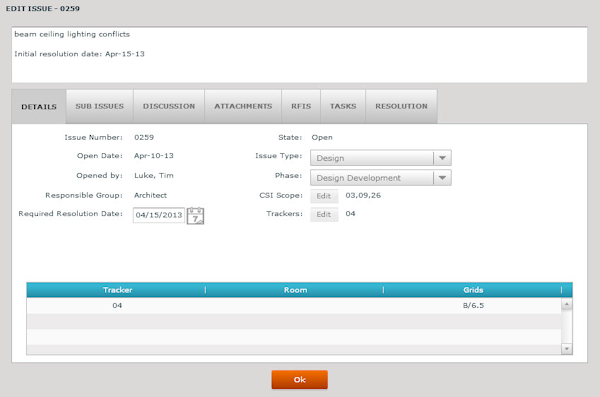The width and height of the screenshot is (600, 397).
Task: Switch to the Sub Issues tab
Action: (99, 106)
